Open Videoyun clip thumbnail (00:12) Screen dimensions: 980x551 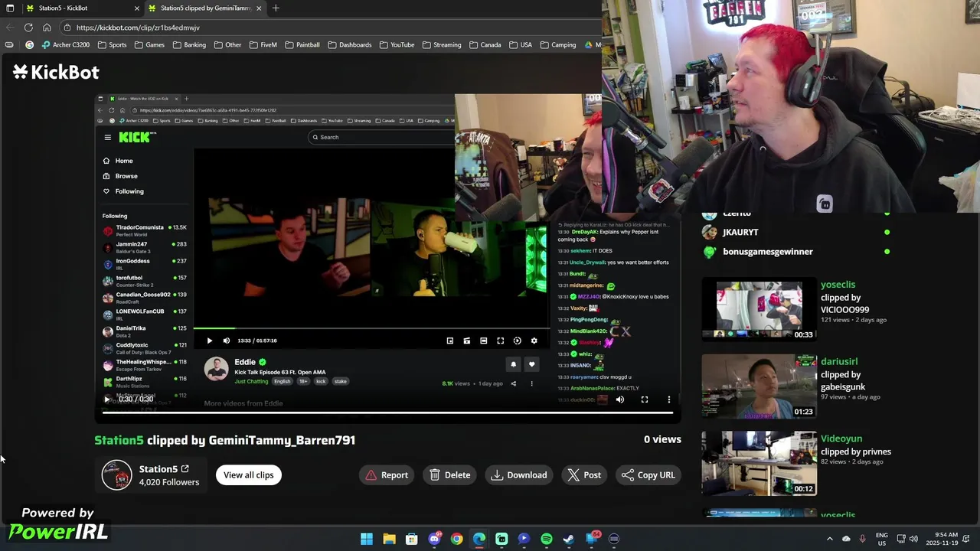(x=759, y=464)
